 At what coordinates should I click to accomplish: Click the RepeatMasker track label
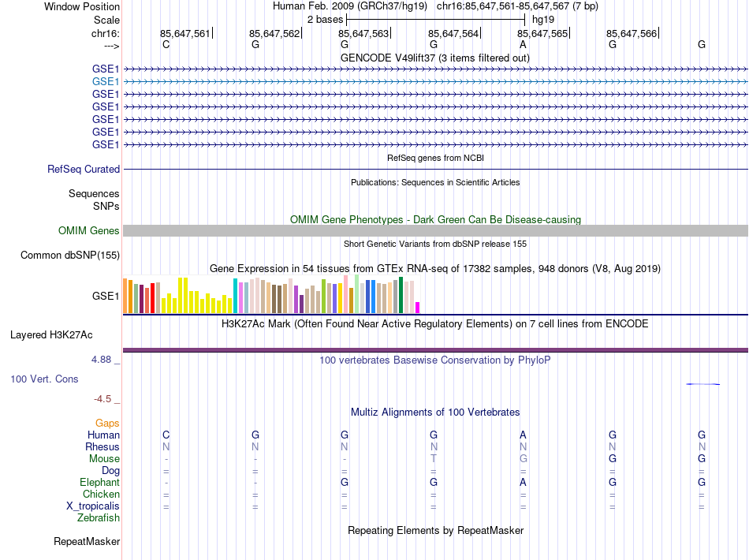[87, 542]
